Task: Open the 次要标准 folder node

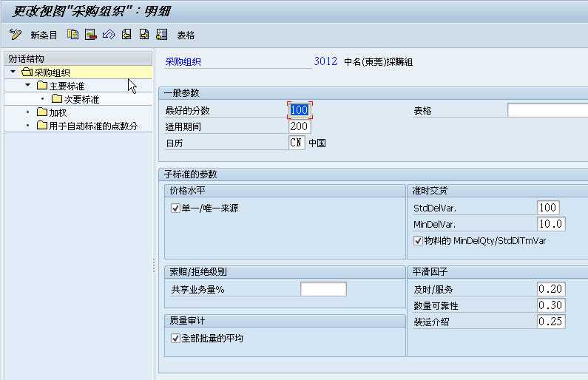Action: point(75,99)
